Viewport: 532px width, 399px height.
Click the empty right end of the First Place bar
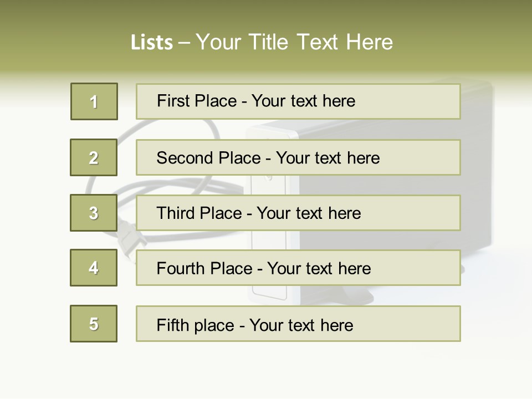click(421, 101)
